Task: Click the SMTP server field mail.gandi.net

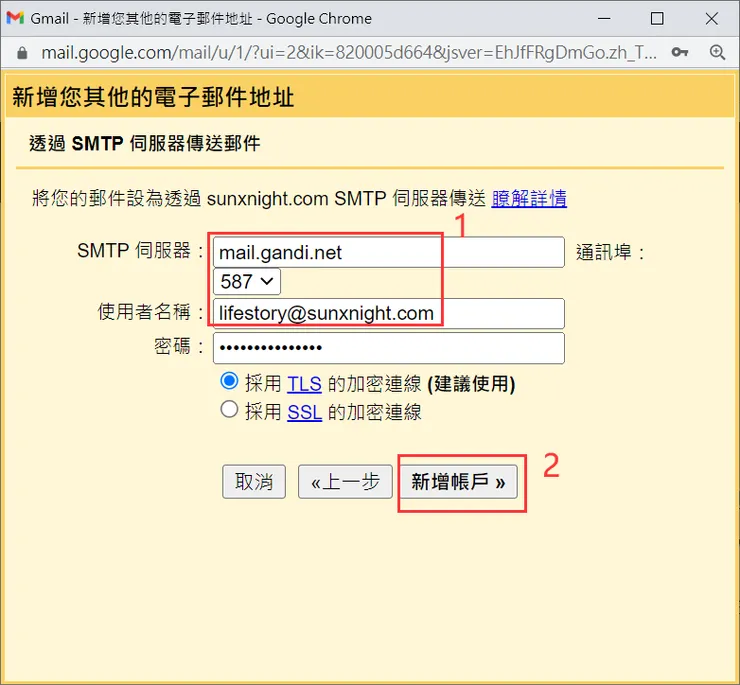Action: (x=388, y=253)
